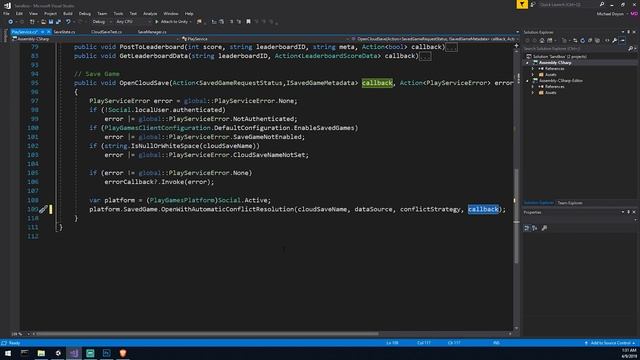Open Visual Studio from the Windows taskbar

[x=74, y=353]
